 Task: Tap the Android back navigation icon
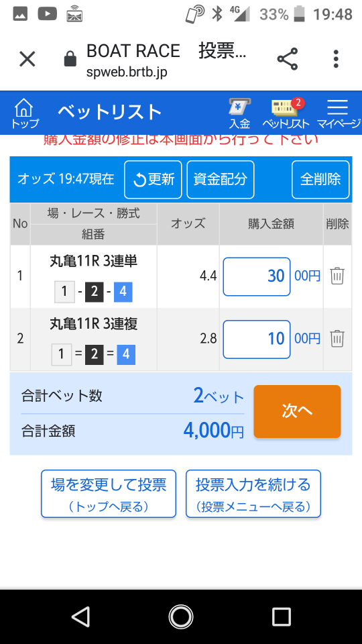click(81, 616)
